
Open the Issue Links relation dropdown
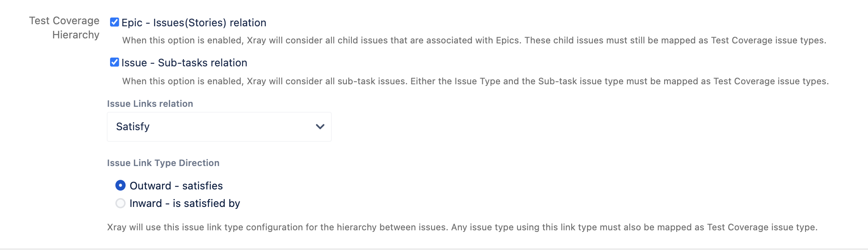(x=219, y=127)
